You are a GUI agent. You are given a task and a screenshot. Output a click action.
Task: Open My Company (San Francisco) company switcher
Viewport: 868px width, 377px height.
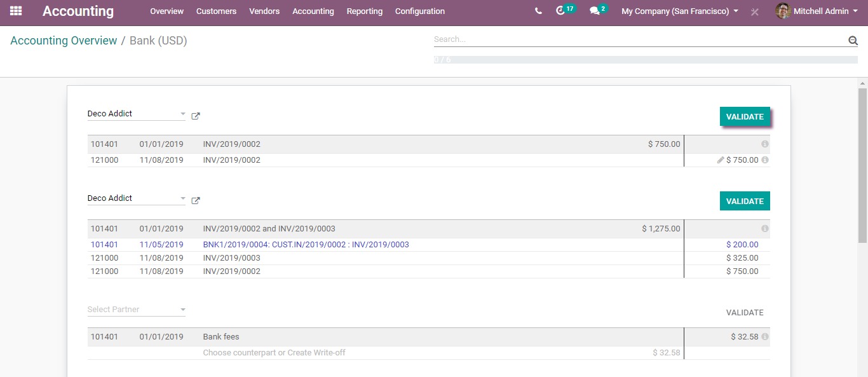(679, 11)
